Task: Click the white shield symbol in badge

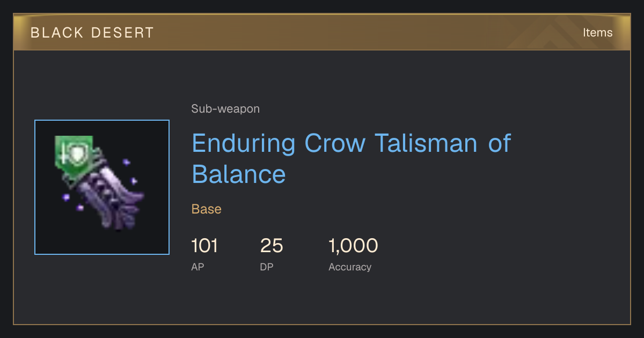Action: [79, 155]
